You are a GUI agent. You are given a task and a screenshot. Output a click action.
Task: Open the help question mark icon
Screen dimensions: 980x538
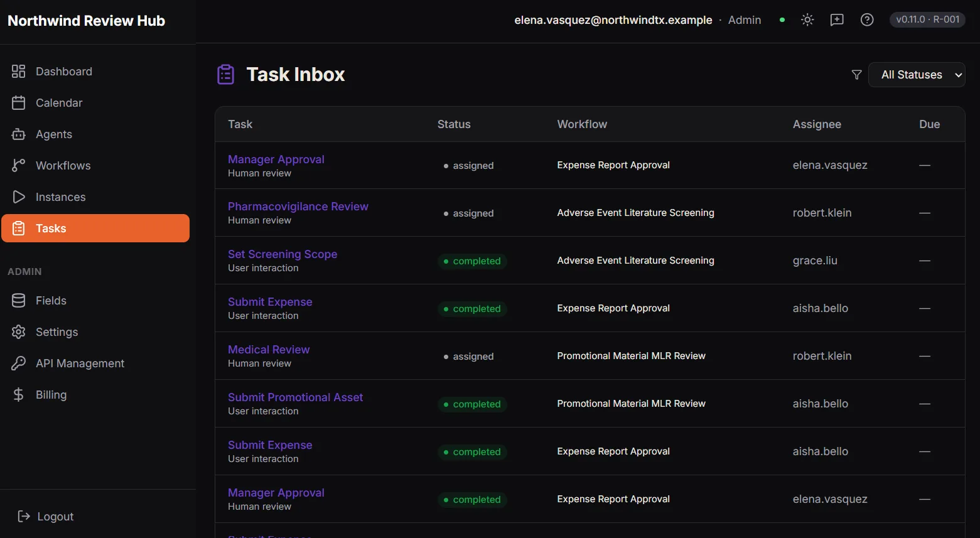(x=867, y=20)
